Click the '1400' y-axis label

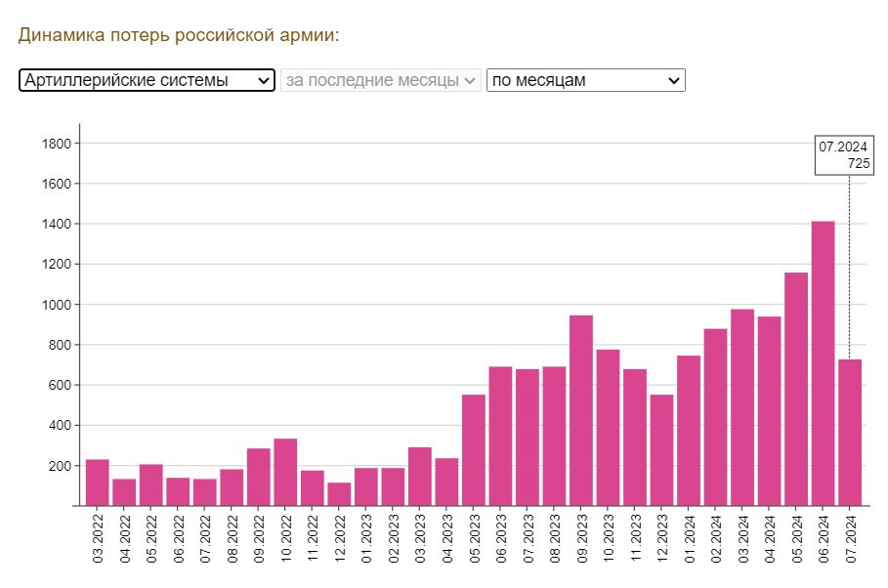(57, 224)
